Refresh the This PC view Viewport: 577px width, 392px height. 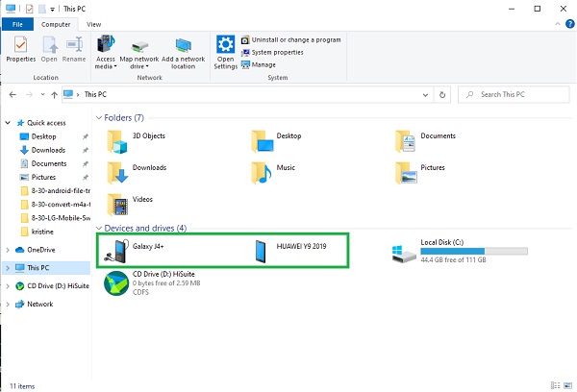pos(442,95)
